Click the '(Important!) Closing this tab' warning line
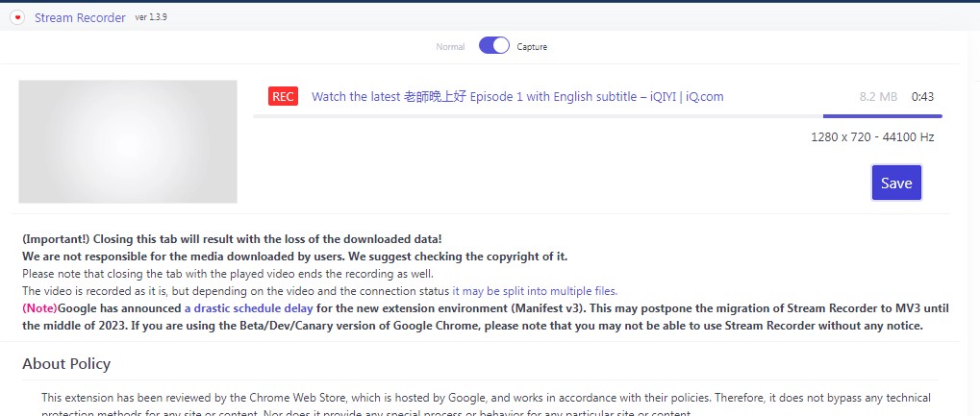 pyautogui.click(x=232, y=239)
